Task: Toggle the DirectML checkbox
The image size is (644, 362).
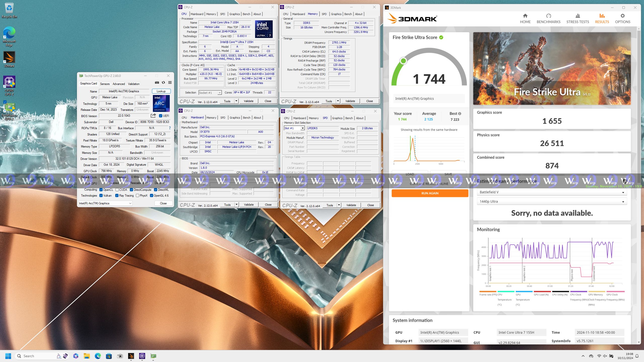Action: [155, 190]
